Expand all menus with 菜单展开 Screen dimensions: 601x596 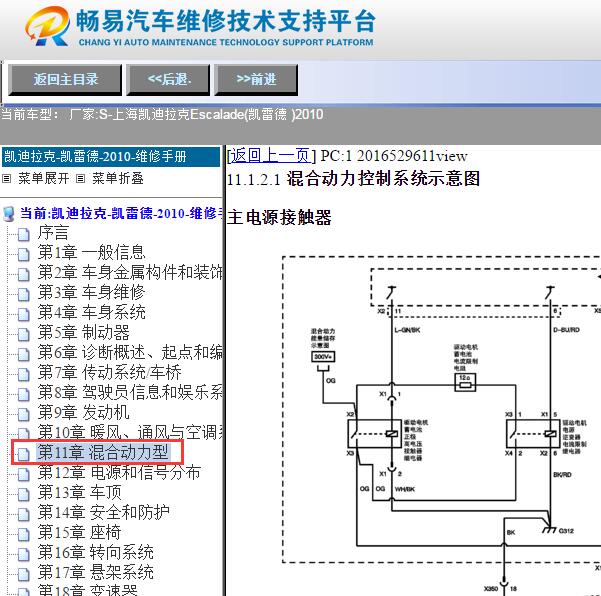44,178
